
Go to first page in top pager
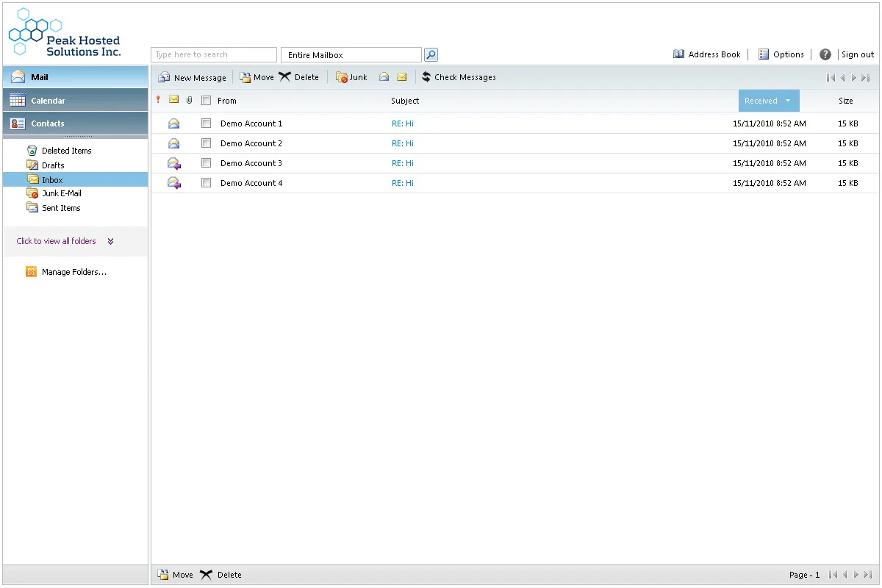click(x=831, y=77)
